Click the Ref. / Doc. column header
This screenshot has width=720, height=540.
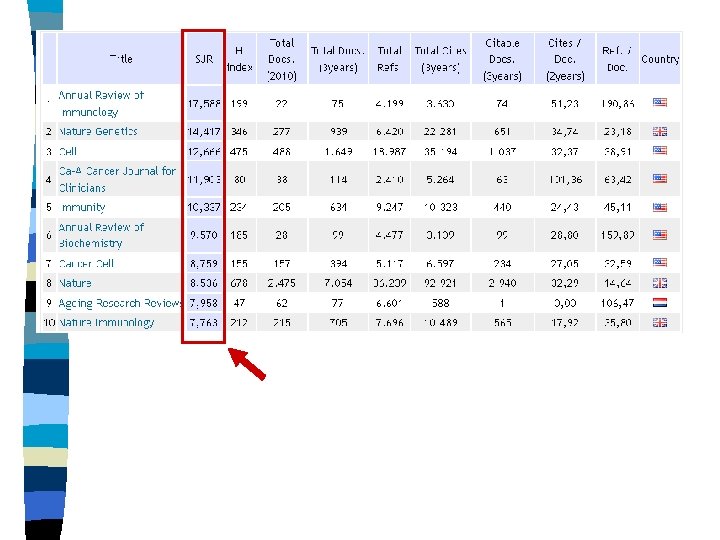coord(617,59)
